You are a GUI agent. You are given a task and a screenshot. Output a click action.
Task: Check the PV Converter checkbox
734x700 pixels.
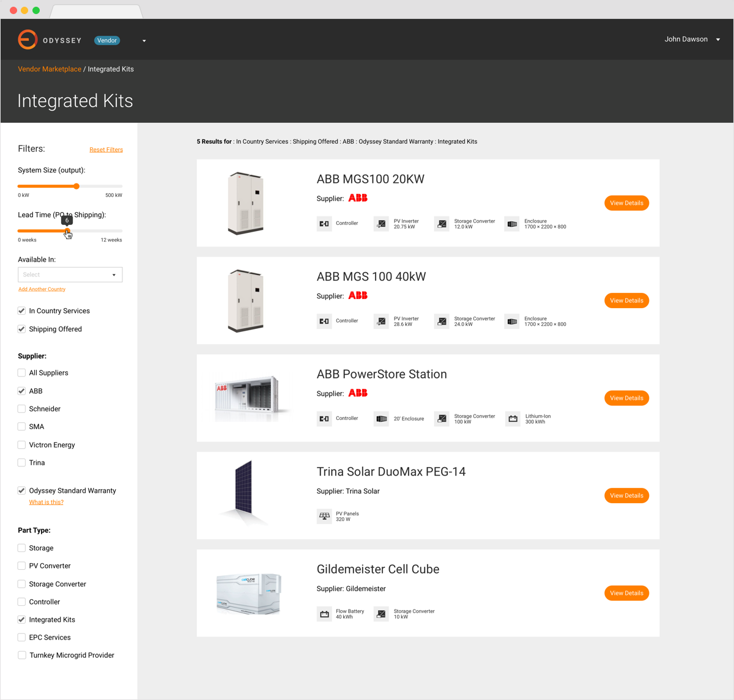[22, 566]
